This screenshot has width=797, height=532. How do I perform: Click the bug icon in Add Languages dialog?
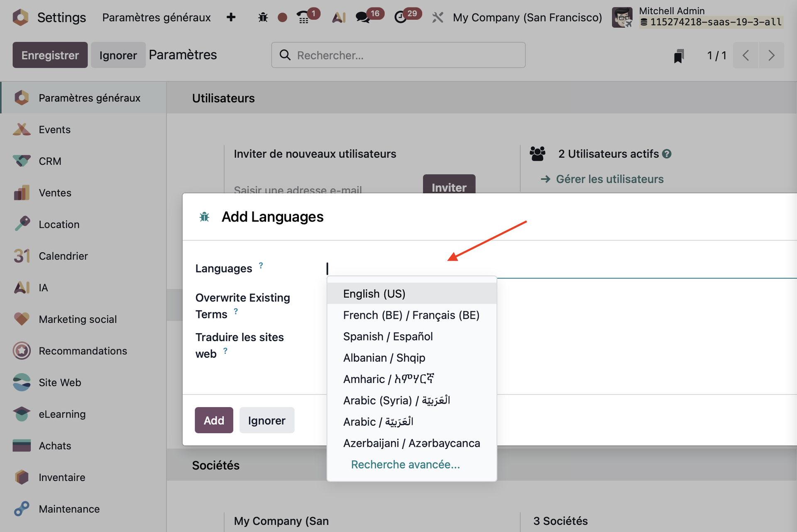(x=204, y=217)
